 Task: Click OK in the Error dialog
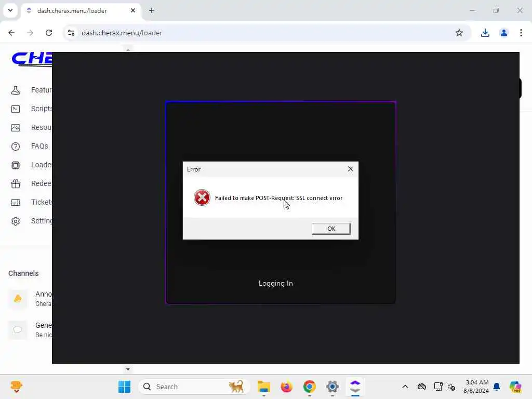click(331, 229)
